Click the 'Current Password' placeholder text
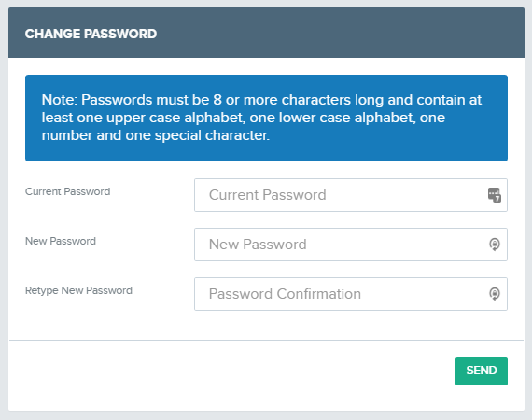The width and height of the screenshot is (532, 420). pos(268,195)
